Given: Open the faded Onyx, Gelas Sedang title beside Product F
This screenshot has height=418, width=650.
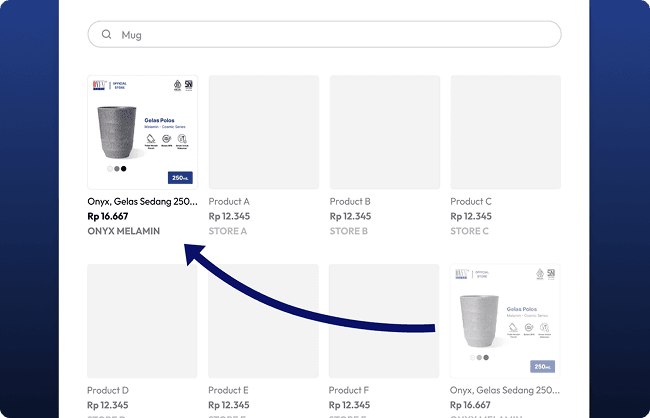Looking at the screenshot, I should [505, 390].
